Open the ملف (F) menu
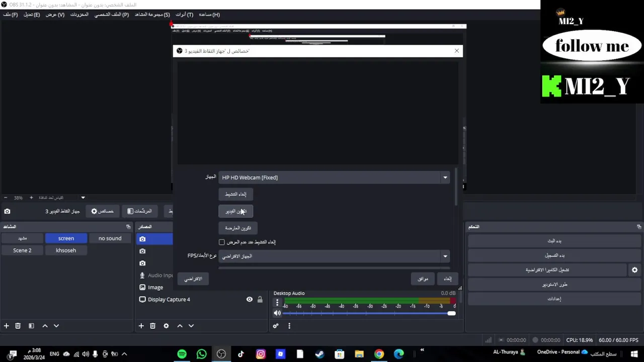Image resolution: width=644 pixels, height=362 pixels. (11, 15)
